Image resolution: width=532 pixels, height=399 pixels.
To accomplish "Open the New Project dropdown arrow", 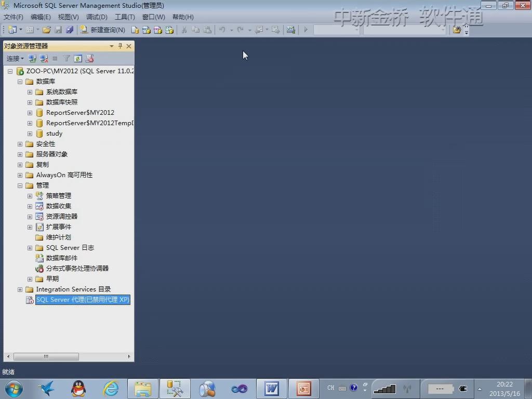I will 21,30.
